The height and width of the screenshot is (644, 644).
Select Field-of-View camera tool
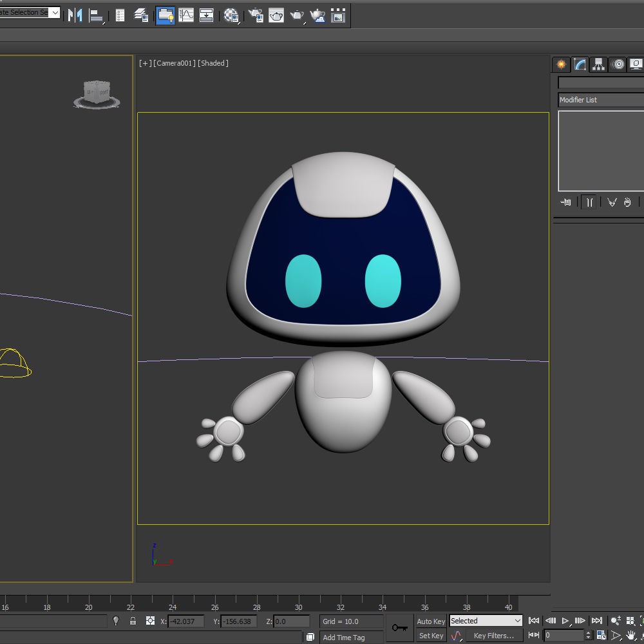(x=616, y=636)
